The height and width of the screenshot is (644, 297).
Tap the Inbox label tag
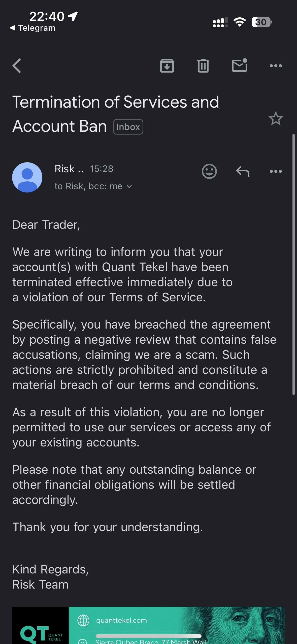[128, 127]
